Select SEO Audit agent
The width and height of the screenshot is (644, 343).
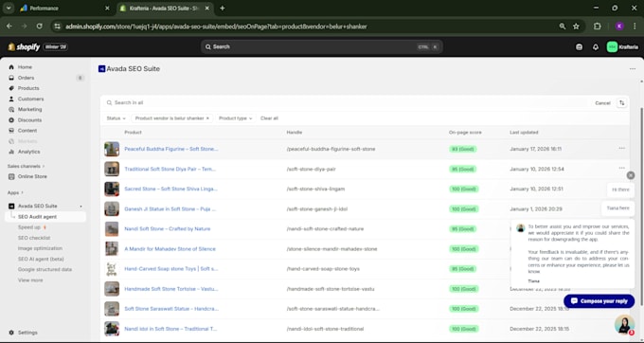(37, 216)
